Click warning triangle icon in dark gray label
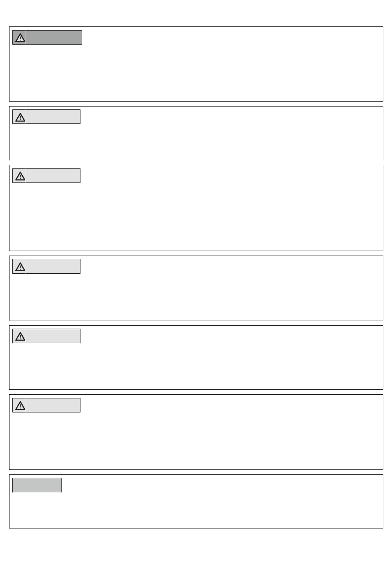This screenshot has width=392, height=571. point(20,38)
